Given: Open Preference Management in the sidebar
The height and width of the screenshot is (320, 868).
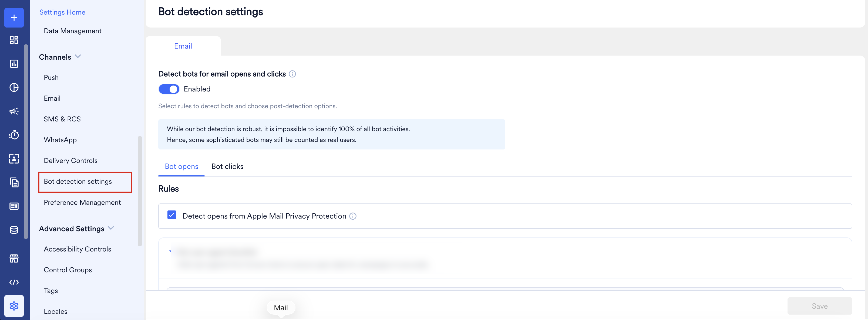Looking at the screenshot, I should point(82,203).
